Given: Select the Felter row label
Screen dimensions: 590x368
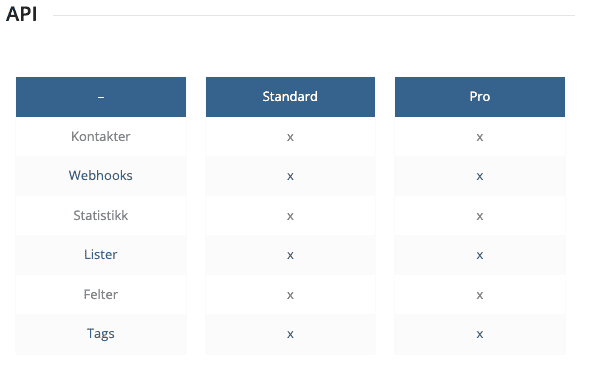Looking at the screenshot, I should pos(100,294).
